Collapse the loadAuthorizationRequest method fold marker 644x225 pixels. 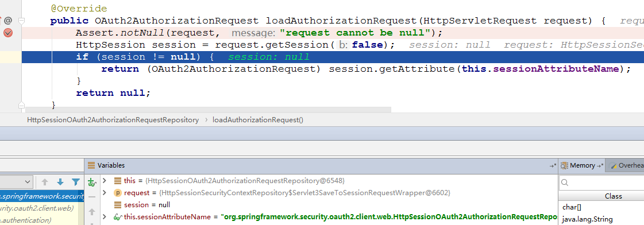[21, 21]
